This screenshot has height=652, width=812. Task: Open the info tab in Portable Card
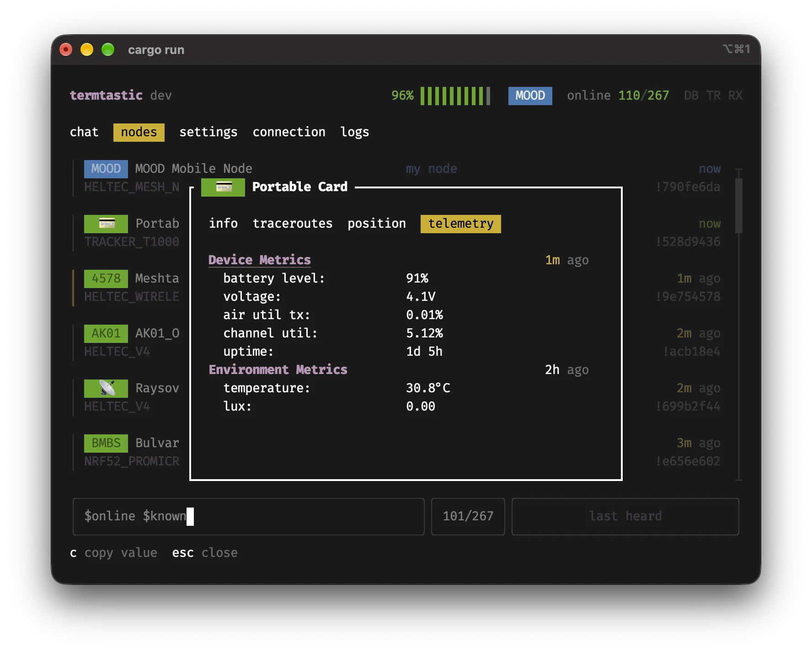pyautogui.click(x=223, y=224)
